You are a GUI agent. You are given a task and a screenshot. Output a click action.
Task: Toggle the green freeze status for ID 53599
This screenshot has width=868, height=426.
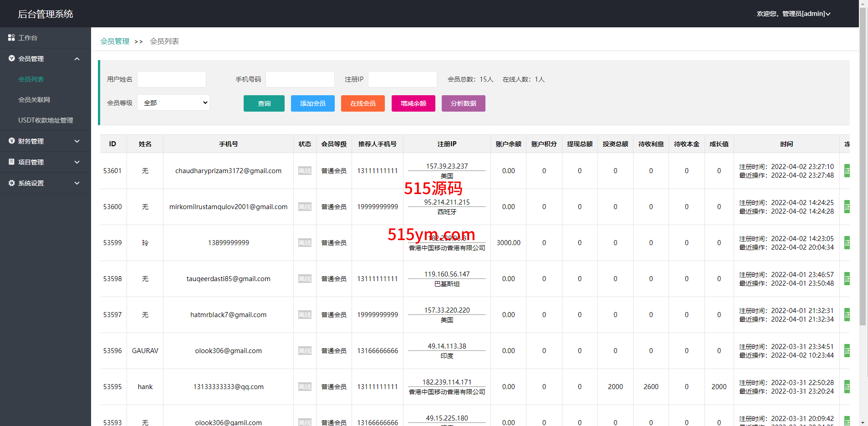[847, 243]
